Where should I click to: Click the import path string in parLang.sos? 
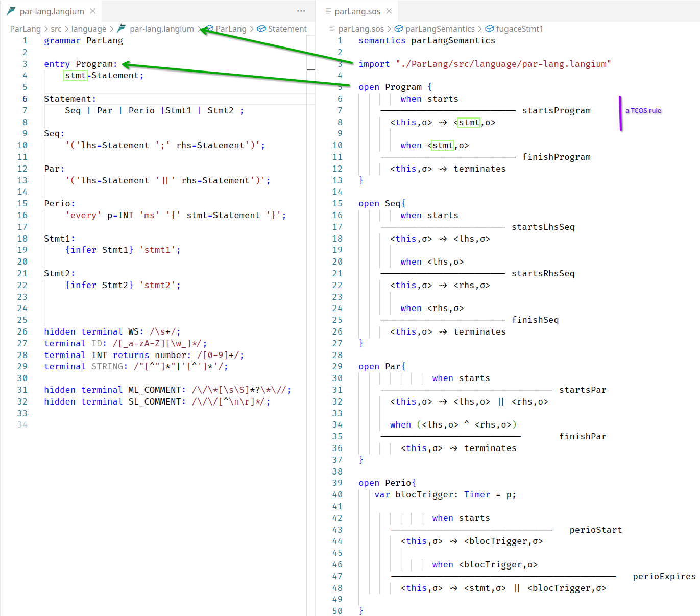[503, 64]
